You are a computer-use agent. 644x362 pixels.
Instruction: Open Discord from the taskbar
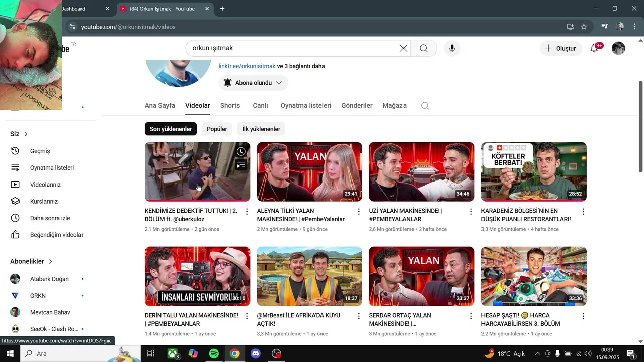coord(256,354)
